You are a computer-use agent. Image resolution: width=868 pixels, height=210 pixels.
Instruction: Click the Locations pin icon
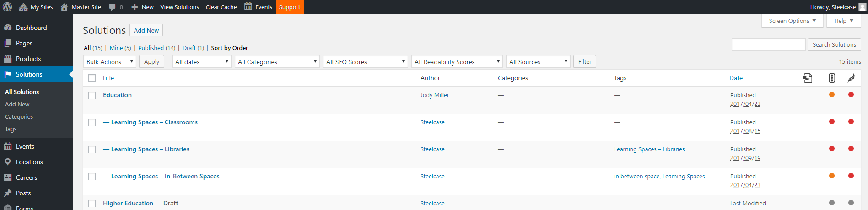8,162
